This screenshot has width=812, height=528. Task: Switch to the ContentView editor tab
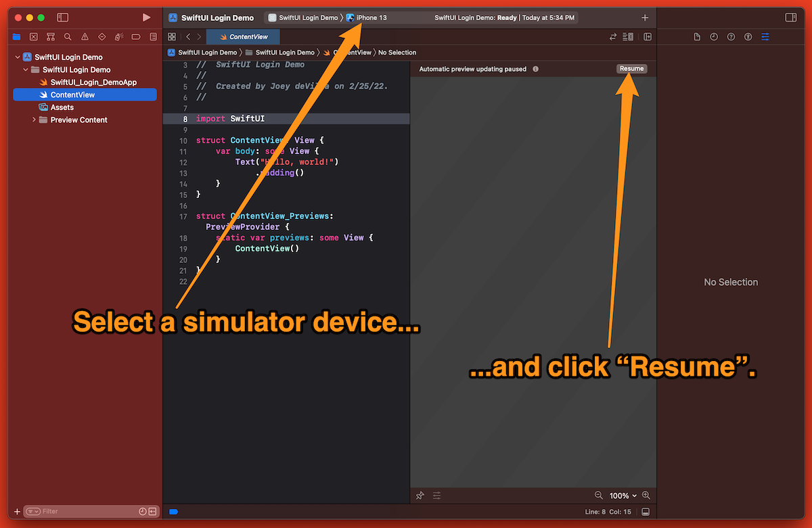point(242,37)
